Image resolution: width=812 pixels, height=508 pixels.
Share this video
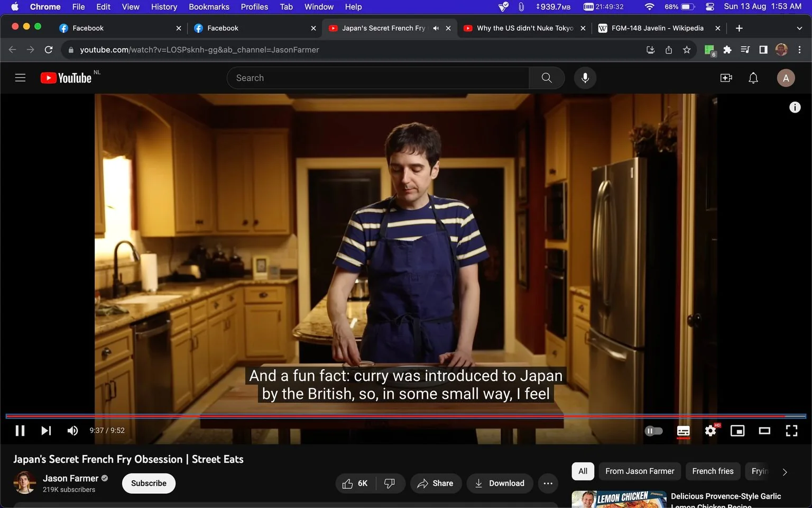(436, 484)
